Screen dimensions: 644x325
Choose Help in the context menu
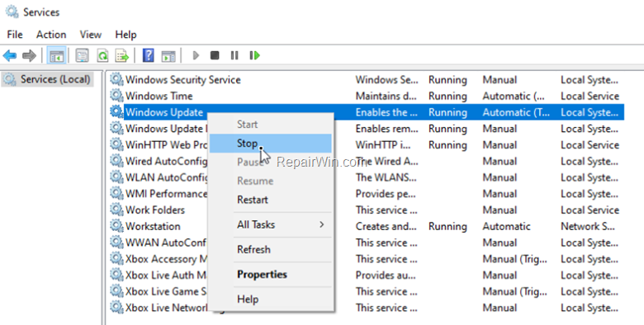point(271,299)
